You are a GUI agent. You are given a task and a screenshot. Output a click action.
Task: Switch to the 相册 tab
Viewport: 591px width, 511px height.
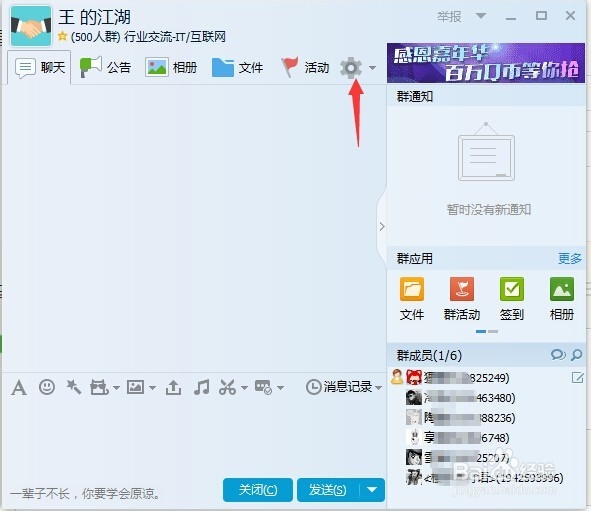pyautogui.click(x=171, y=67)
